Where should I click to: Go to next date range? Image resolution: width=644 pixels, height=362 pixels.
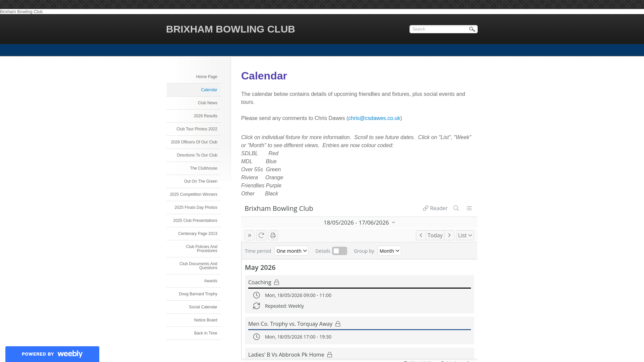click(449, 235)
